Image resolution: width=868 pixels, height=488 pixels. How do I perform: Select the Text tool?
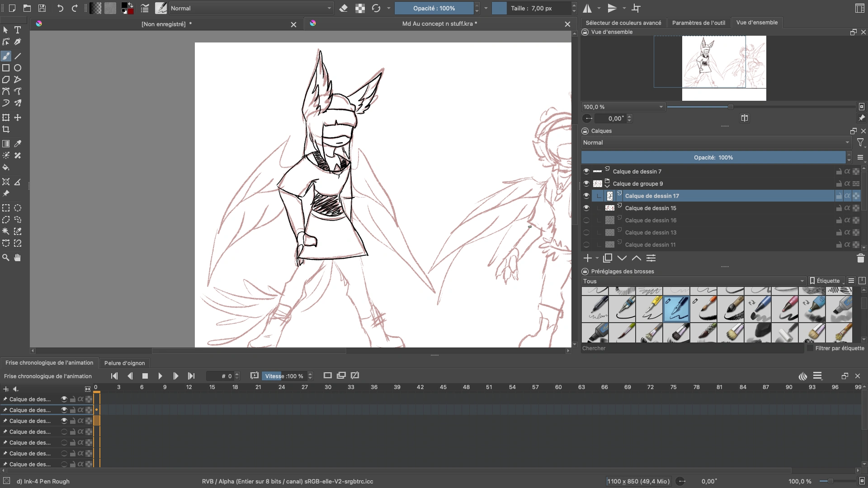click(18, 30)
